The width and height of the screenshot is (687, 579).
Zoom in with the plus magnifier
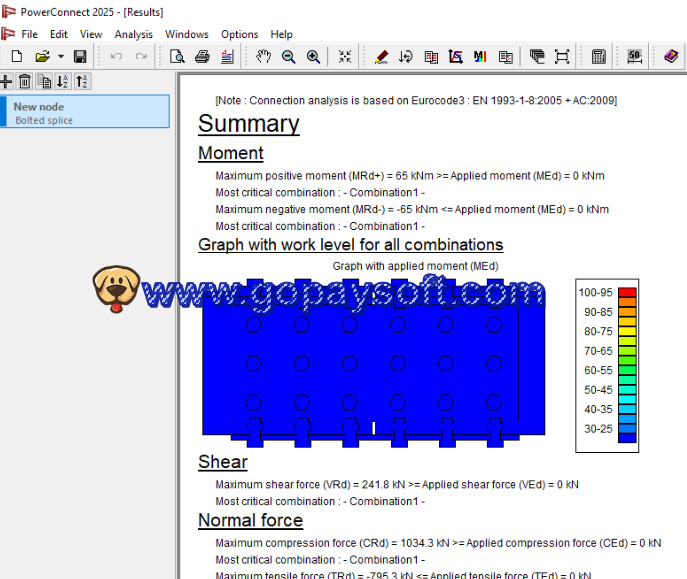[x=313, y=56]
